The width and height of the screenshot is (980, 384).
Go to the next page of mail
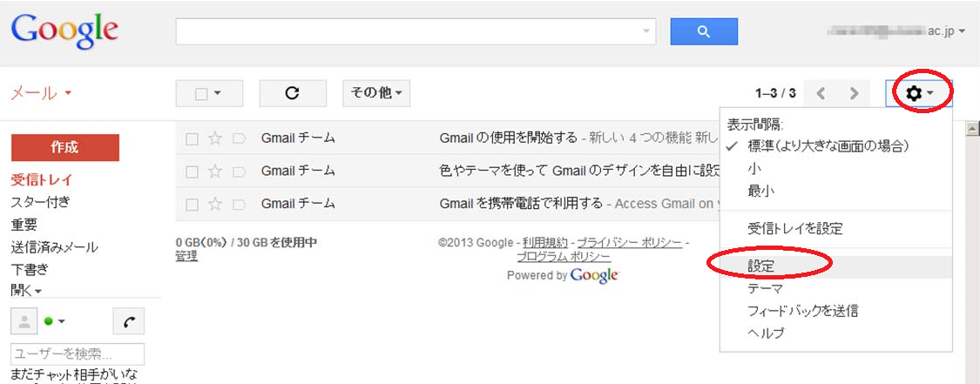854,94
